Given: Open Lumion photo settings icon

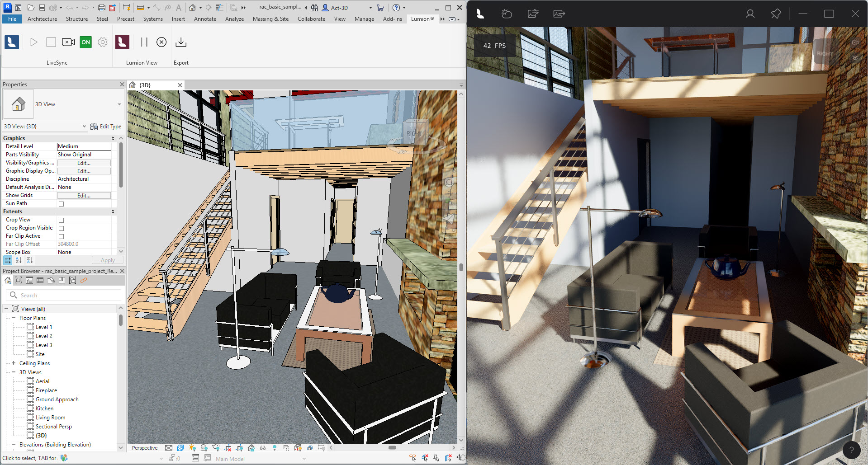Looking at the screenshot, I should click(532, 14).
